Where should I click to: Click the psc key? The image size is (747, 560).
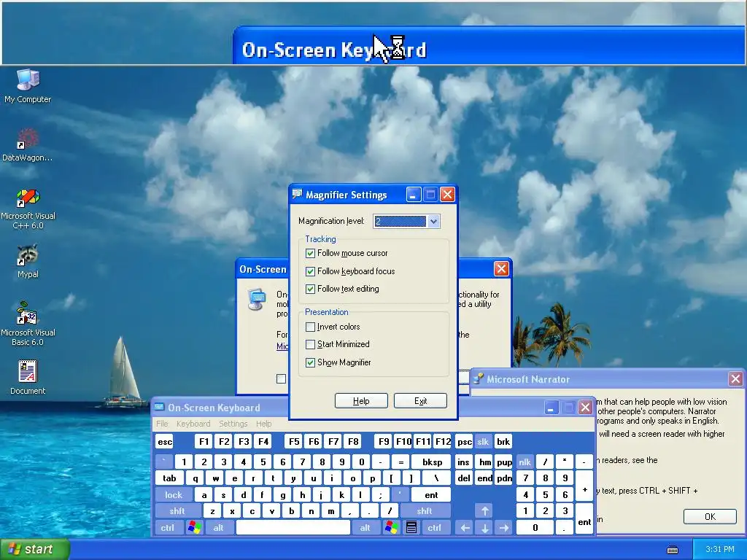pos(464,442)
